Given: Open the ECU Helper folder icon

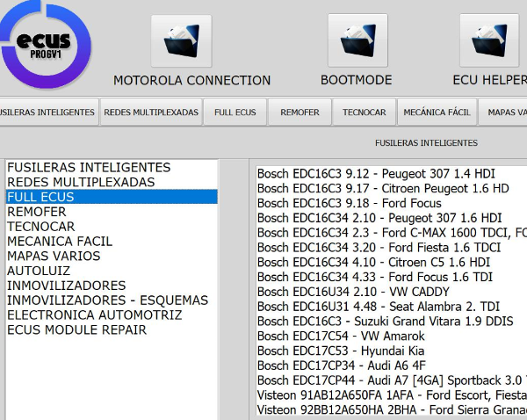Looking at the screenshot, I should pos(489,40).
